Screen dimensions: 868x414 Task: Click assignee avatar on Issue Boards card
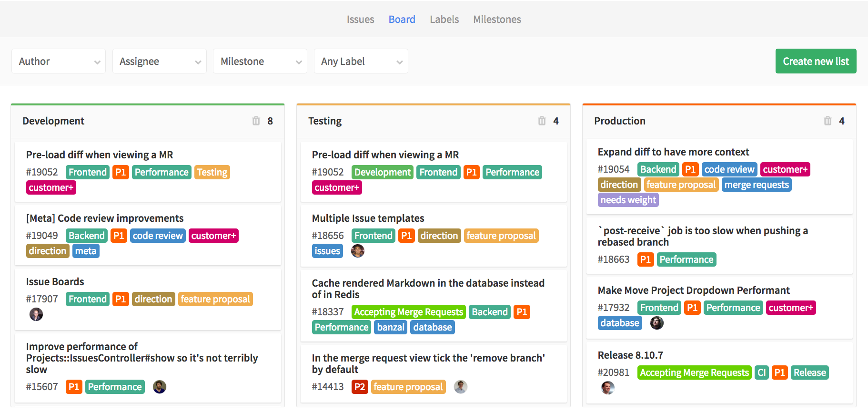36,314
